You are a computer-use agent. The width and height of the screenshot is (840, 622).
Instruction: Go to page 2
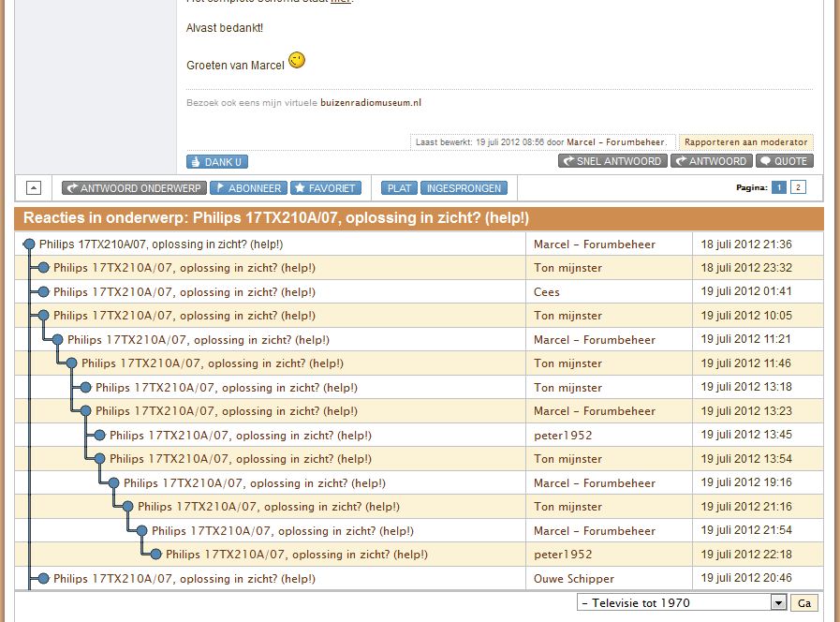pos(798,187)
